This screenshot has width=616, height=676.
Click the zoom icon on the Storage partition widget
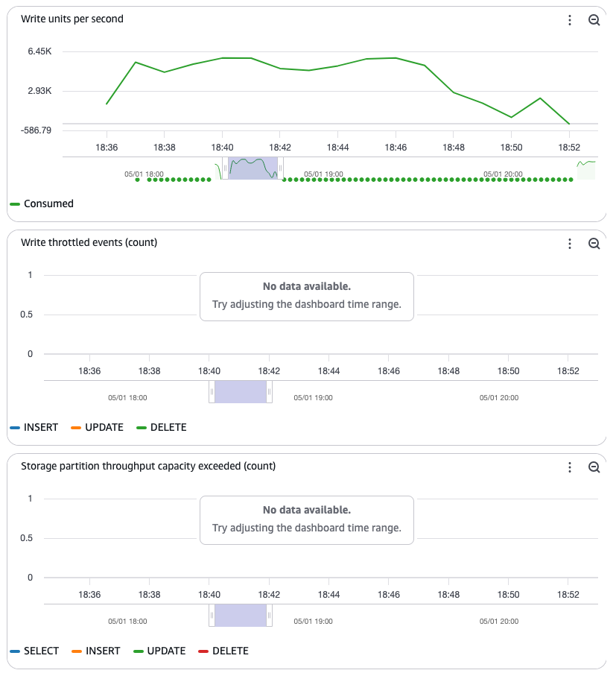tap(594, 467)
